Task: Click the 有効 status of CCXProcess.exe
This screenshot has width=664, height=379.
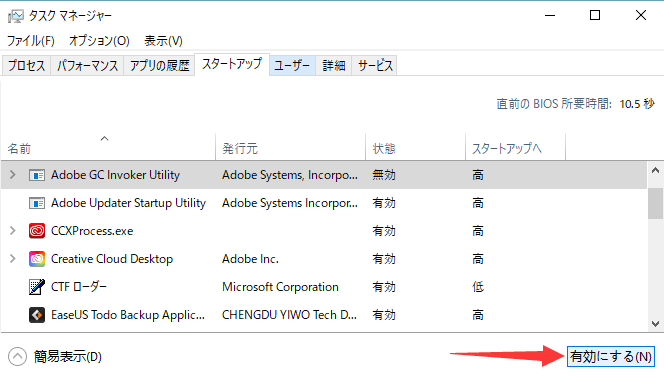Action: tap(384, 231)
